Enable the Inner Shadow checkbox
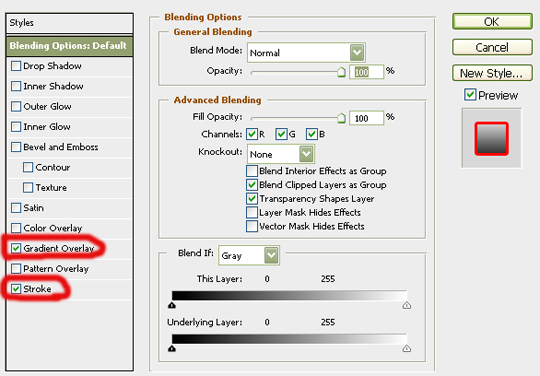The width and height of the screenshot is (540, 376). [x=16, y=86]
